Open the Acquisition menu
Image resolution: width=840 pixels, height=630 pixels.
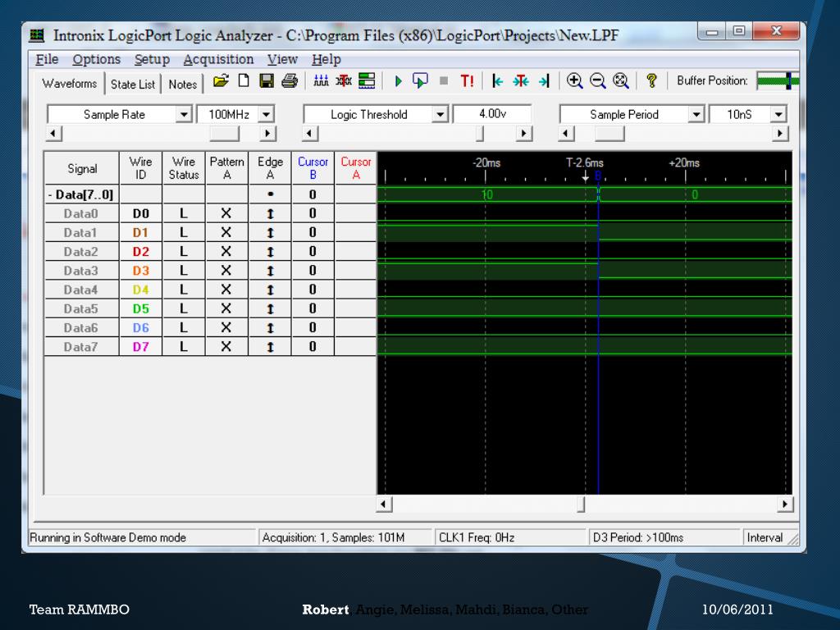[x=218, y=59]
